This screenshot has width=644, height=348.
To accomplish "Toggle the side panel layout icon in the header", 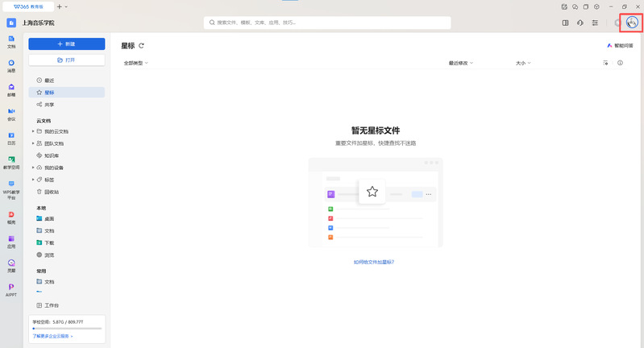I will (x=565, y=23).
